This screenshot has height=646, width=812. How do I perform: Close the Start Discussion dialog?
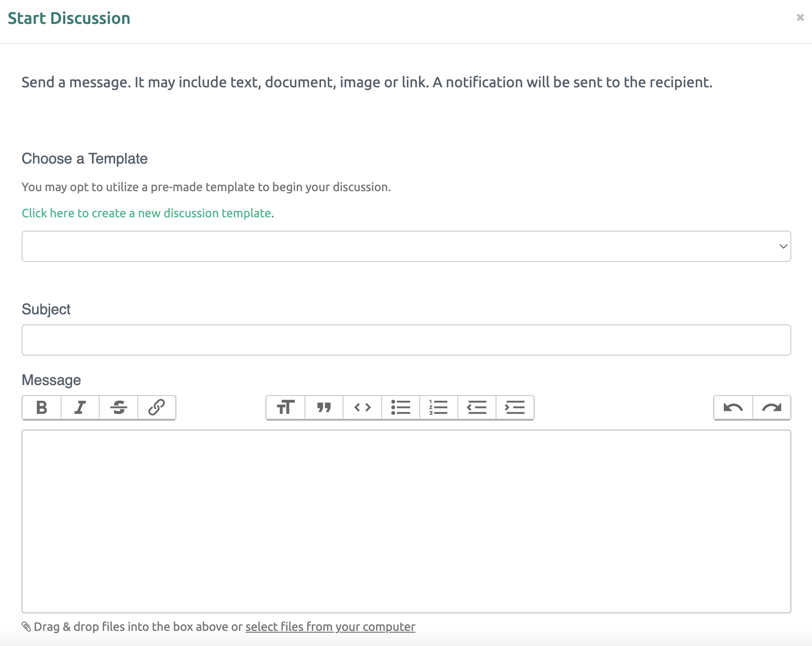[x=801, y=17]
